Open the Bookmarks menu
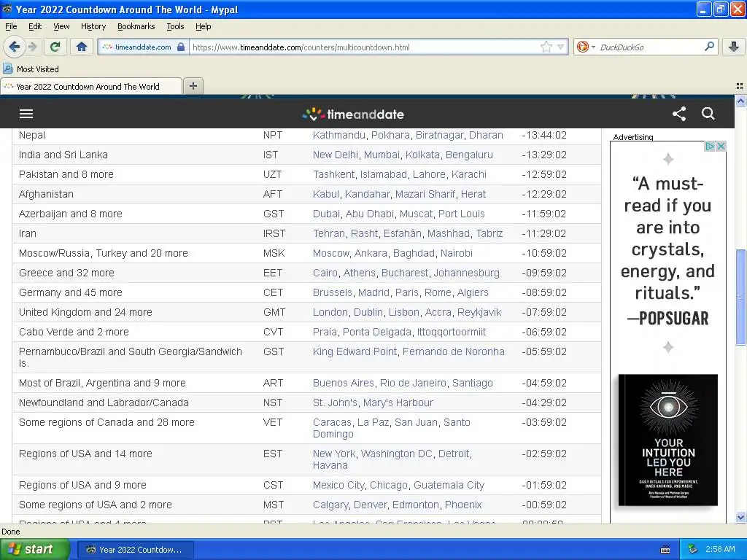This screenshot has width=747, height=560. tap(136, 26)
